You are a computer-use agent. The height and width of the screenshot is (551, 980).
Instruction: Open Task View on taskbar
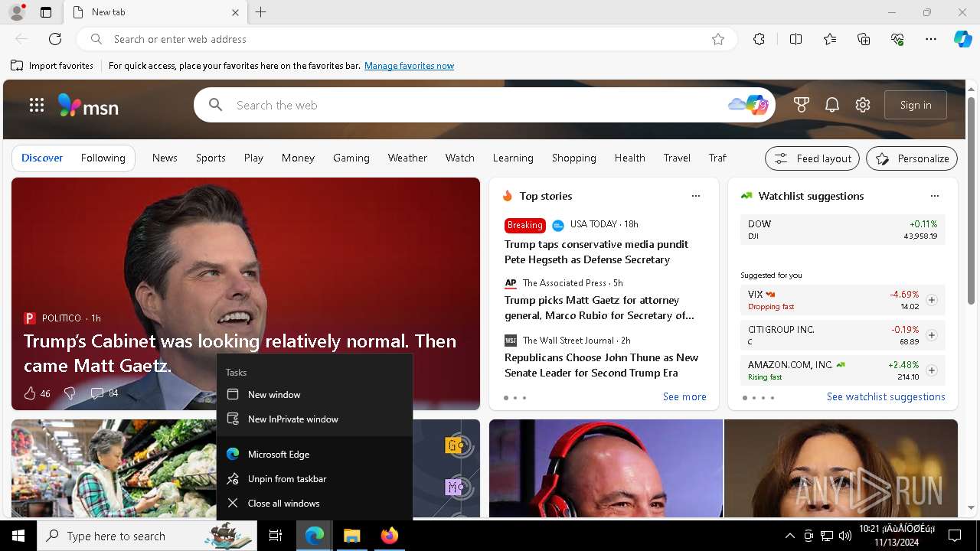[x=276, y=536]
